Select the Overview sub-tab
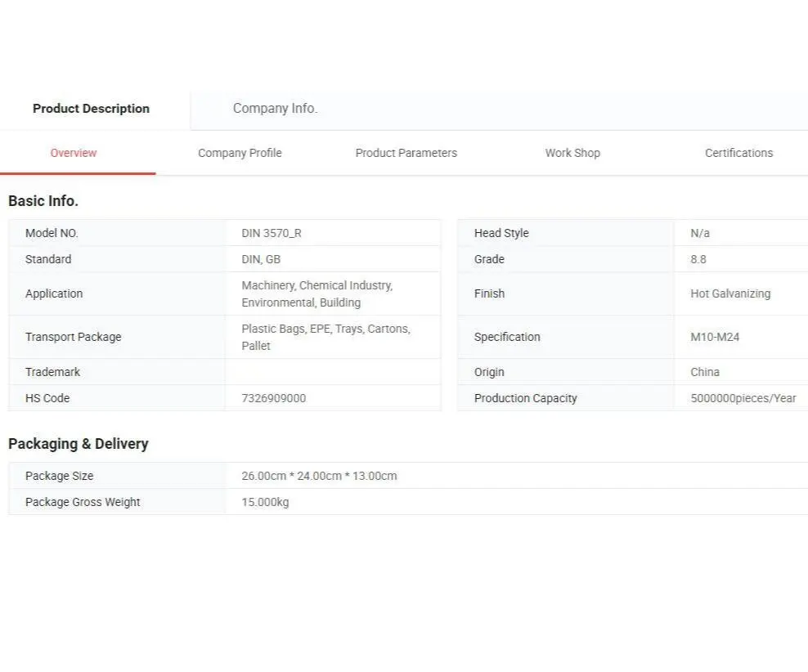This screenshot has width=808, height=672. pyautogui.click(x=74, y=153)
